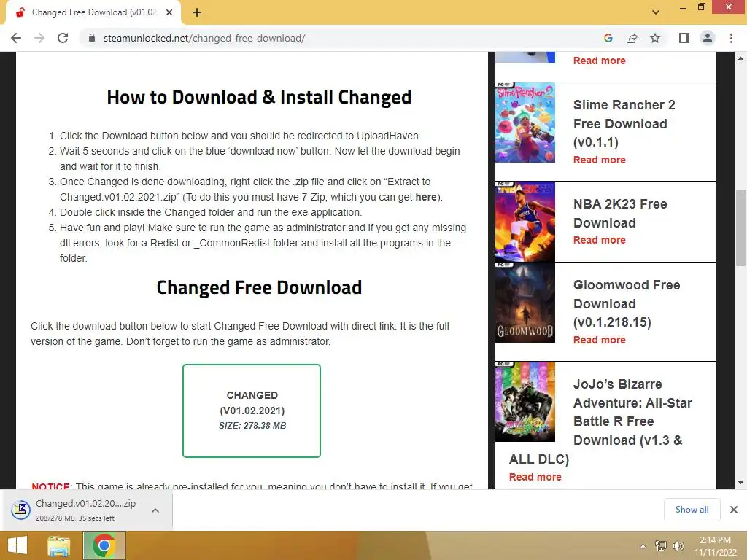Click Read more under Slime Rancher 2
Viewport: 747px width, 560px height.
click(600, 160)
